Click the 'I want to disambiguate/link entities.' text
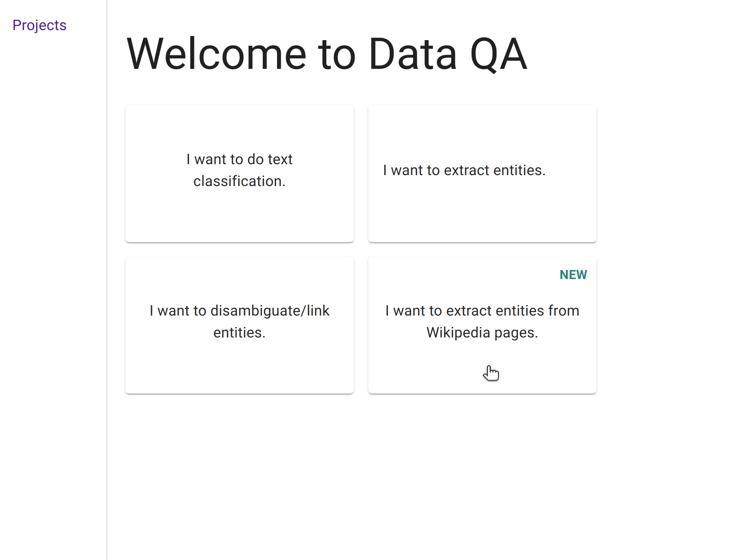The image size is (733, 560). click(239, 321)
